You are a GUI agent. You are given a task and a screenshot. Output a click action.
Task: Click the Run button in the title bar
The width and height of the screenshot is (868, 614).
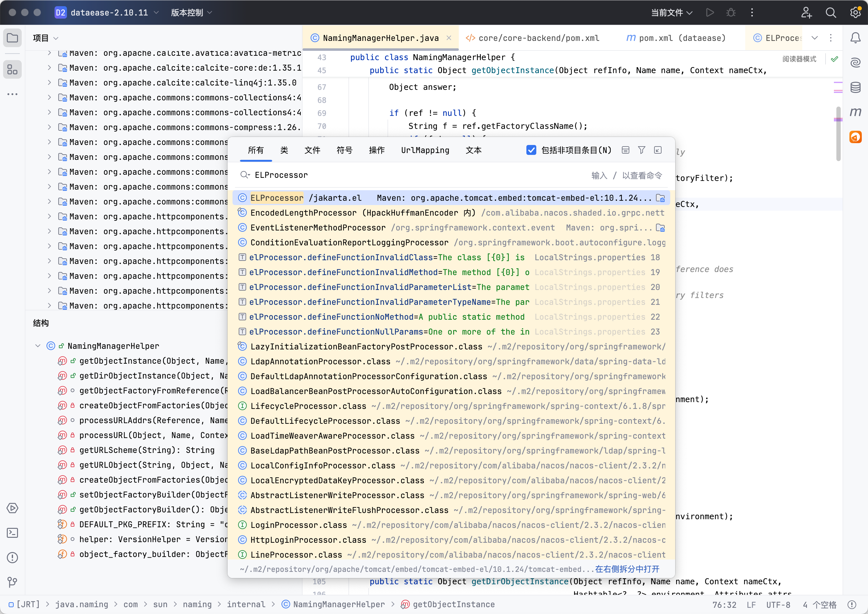tap(710, 12)
